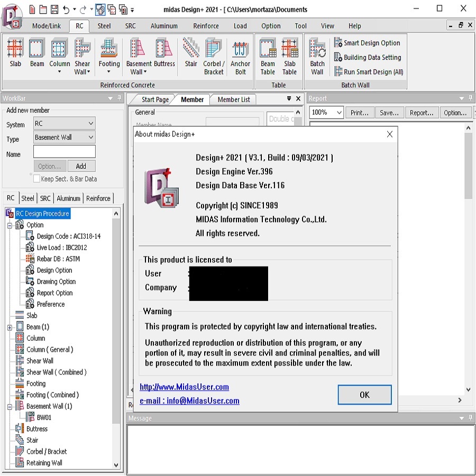Open the www.MidasUser.com link

(x=184, y=387)
